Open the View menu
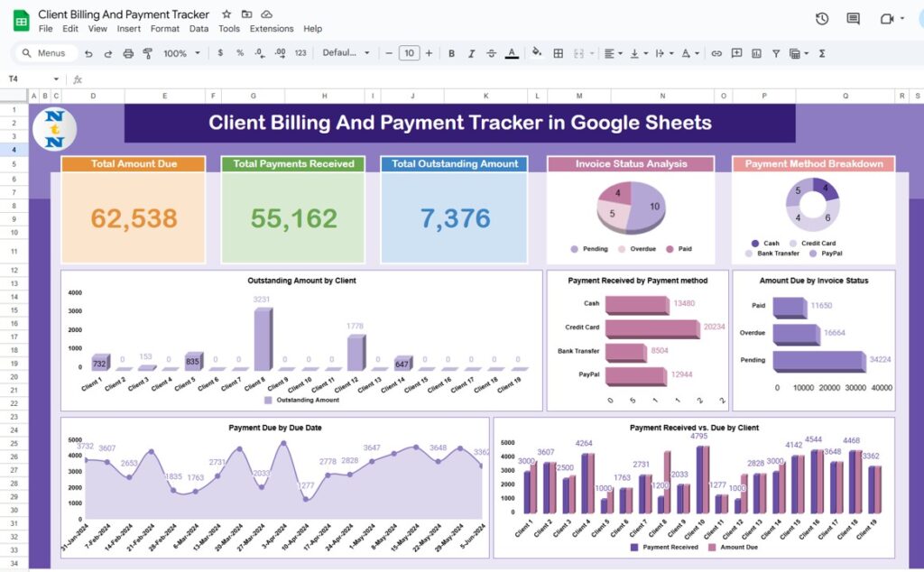The image size is (924, 572). point(97,28)
